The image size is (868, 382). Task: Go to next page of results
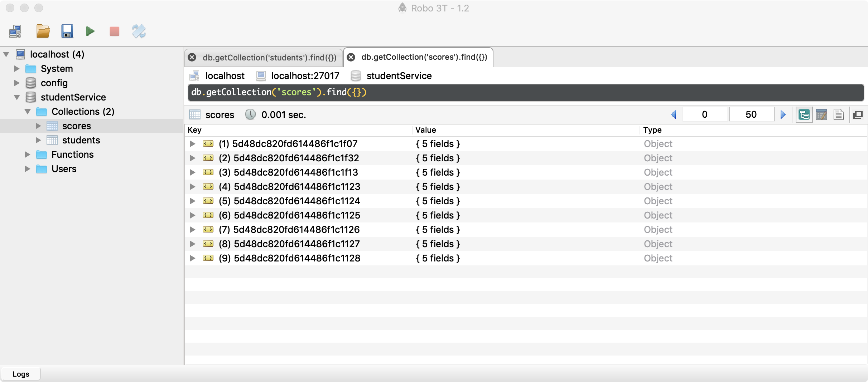(x=783, y=115)
